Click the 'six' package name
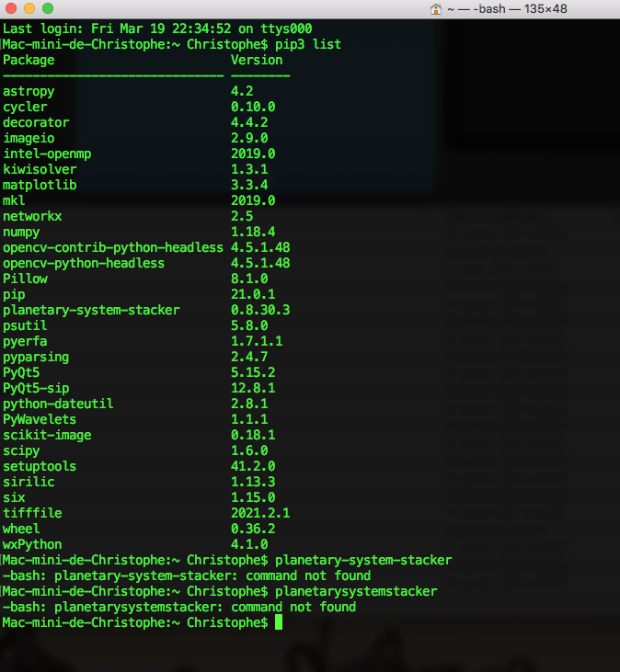 [x=14, y=497]
